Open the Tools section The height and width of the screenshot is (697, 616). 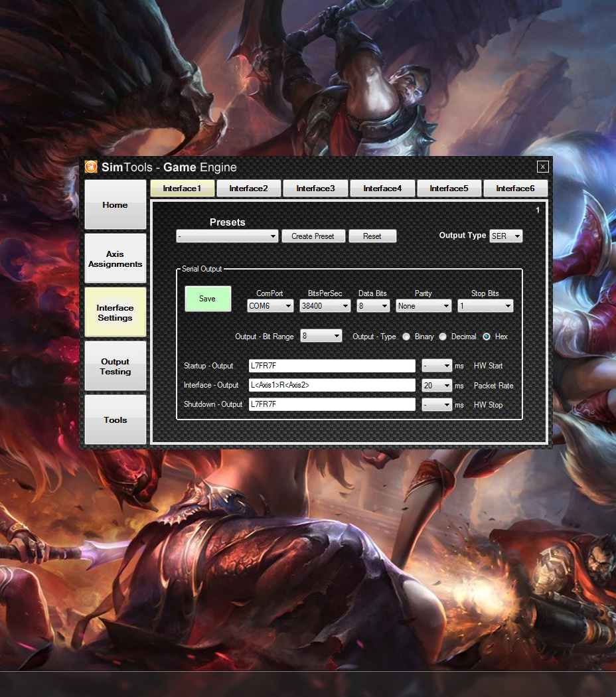pos(115,420)
